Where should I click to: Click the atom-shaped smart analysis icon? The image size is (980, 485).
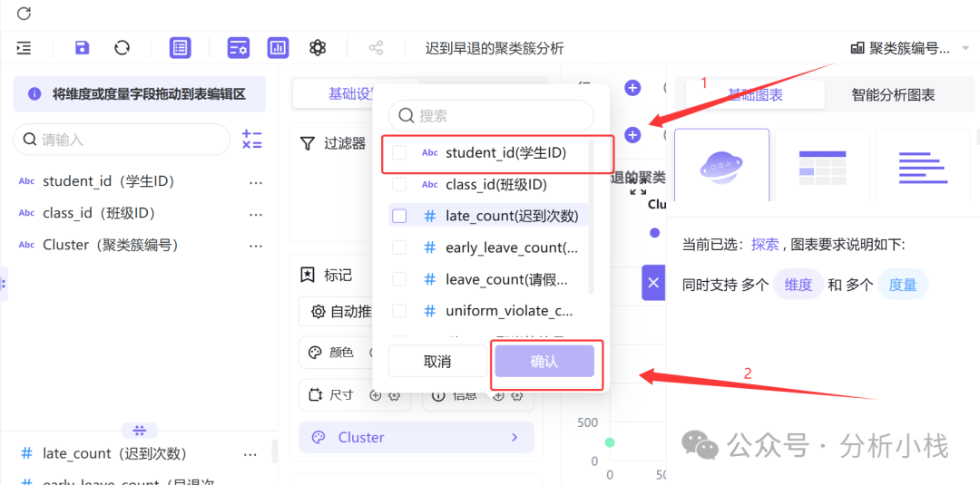[318, 48]
